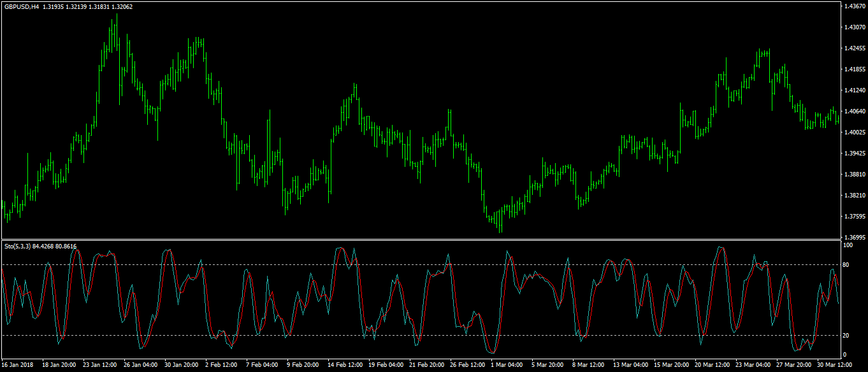
Task: Click the stochastic 20 level label
Action: click(x=846, y=336)
